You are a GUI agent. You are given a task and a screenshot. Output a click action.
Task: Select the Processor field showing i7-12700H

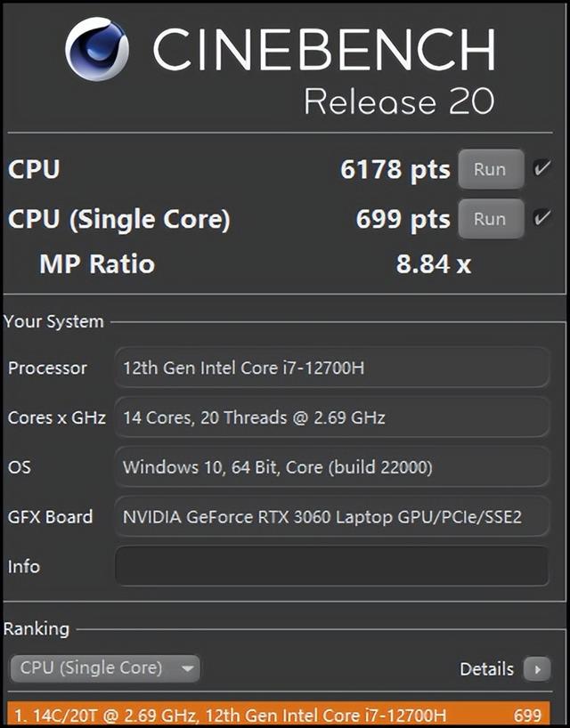[331, 368]
